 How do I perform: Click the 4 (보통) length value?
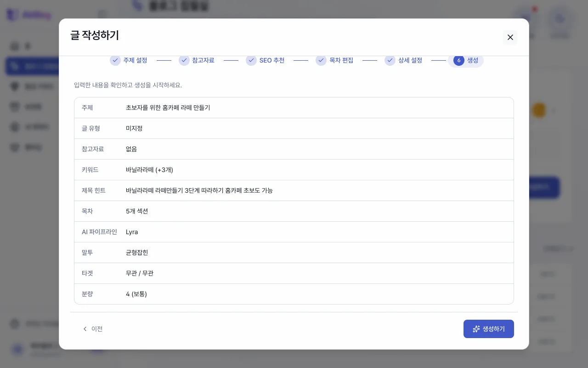(136, 294)
